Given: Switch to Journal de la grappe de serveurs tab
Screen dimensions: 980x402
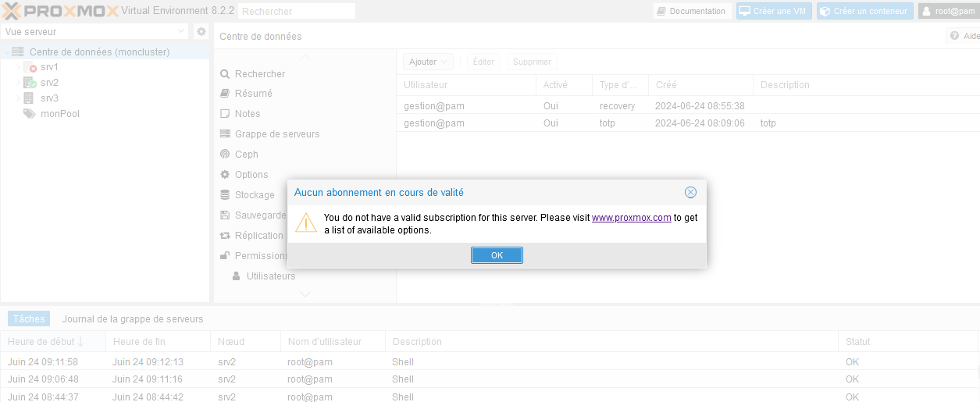Looking at the screenshot, I should [133, 318].
